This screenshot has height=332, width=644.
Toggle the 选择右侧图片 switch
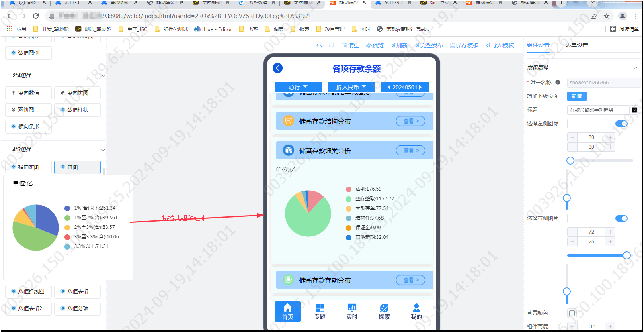pyautogui.click(x=621, y=218)
